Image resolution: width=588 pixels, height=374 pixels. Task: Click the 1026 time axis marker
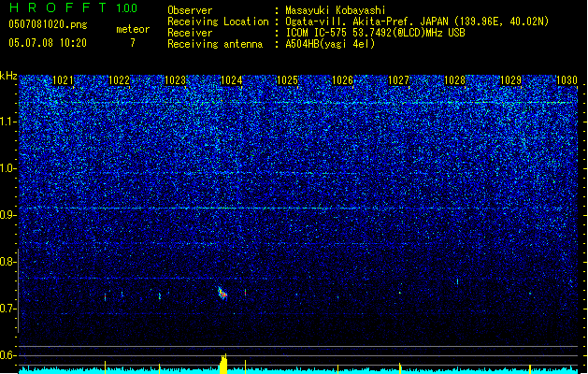[343, 80]
